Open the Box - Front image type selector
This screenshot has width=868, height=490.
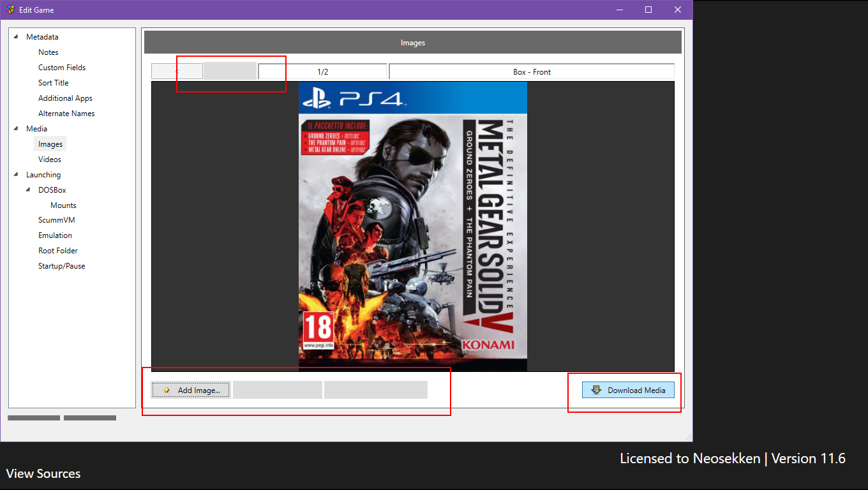coord(532,71)
